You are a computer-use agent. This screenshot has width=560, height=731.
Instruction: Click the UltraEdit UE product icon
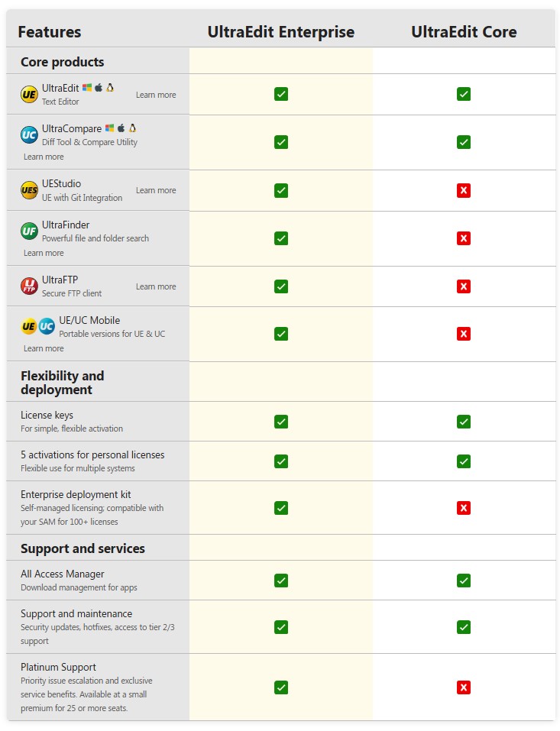point(29,94)
